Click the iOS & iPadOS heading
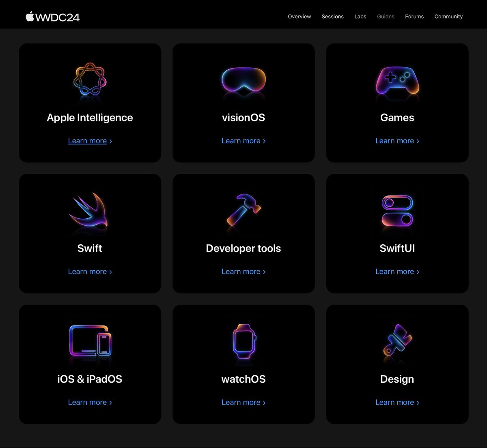487x448 pixels. pos(90,379)
